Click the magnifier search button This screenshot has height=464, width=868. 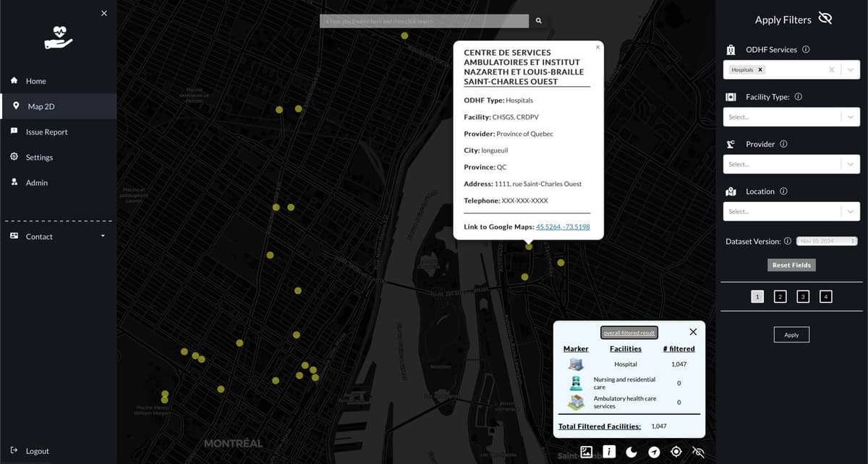pos(539,21)
